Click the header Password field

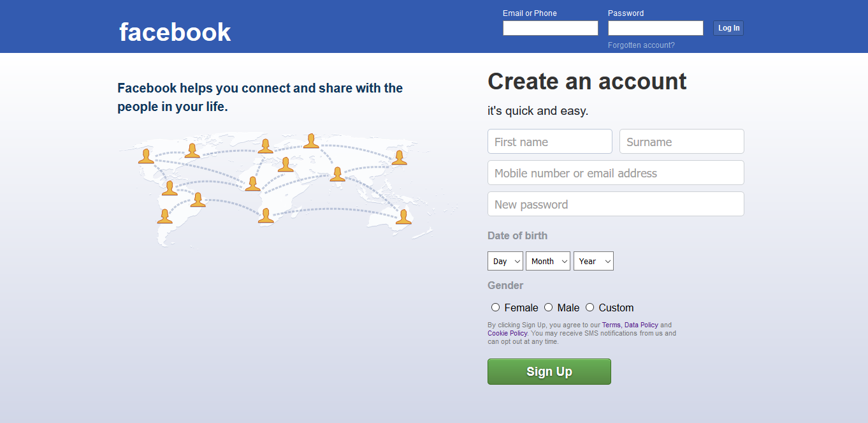(x=655, y=28)
